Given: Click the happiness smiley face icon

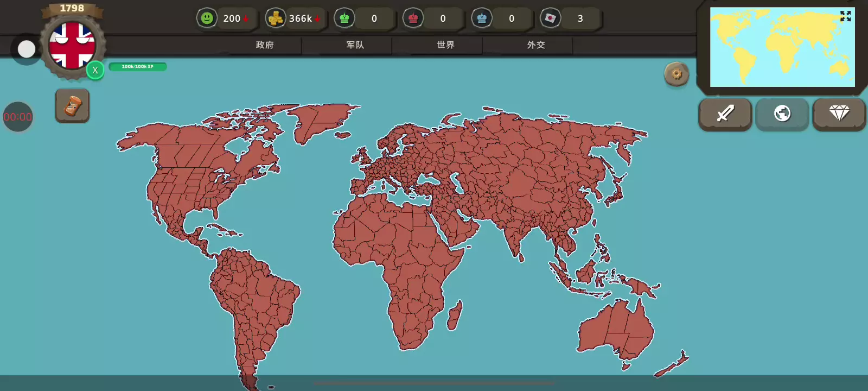Looking at the screenshot, I should [207, 18].
